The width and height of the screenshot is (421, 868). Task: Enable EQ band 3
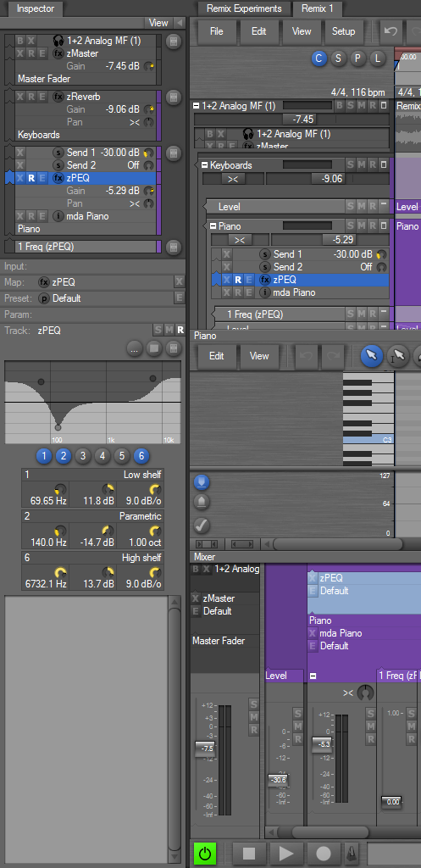83,456
